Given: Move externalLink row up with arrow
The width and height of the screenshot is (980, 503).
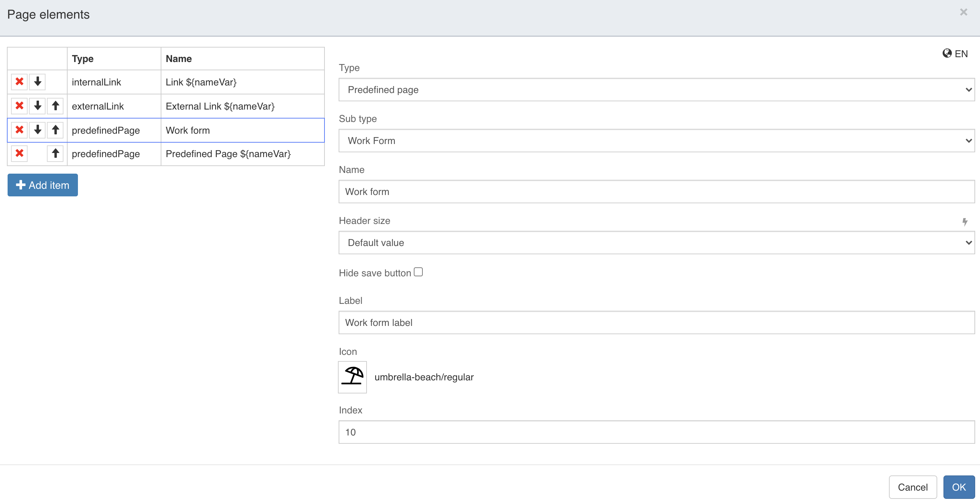Looking at the screenshot, I should (55, 106).
